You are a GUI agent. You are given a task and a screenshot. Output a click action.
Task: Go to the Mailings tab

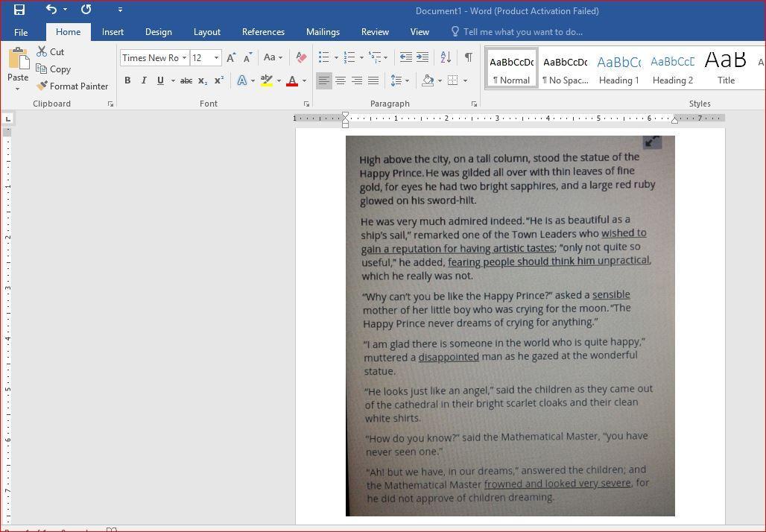pos(323,32)
